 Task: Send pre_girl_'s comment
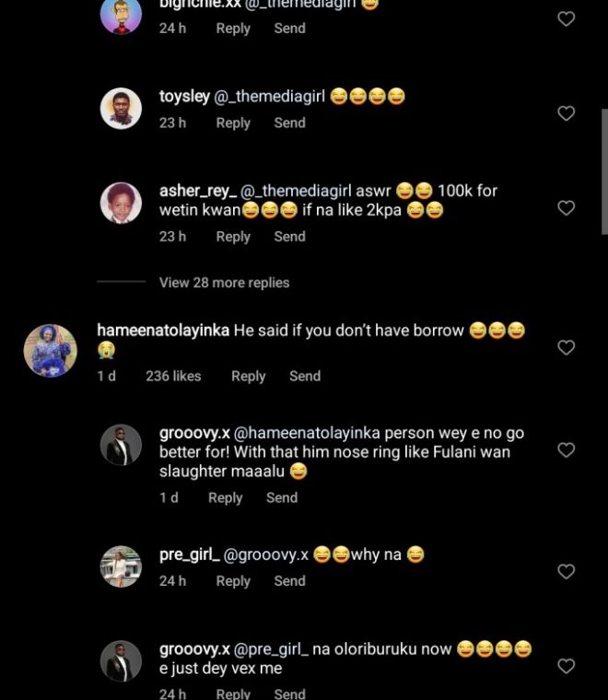(x=289, y=581)
